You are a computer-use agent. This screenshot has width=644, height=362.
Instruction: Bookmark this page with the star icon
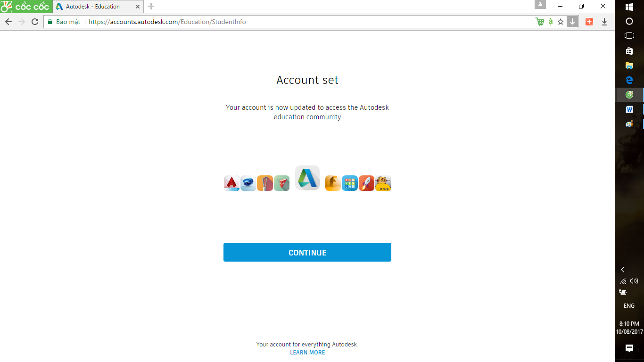(x=561, y=22)
